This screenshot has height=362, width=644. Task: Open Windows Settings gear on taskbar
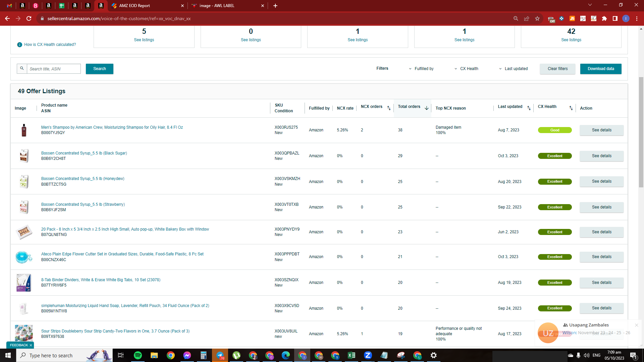click(434, 355)
